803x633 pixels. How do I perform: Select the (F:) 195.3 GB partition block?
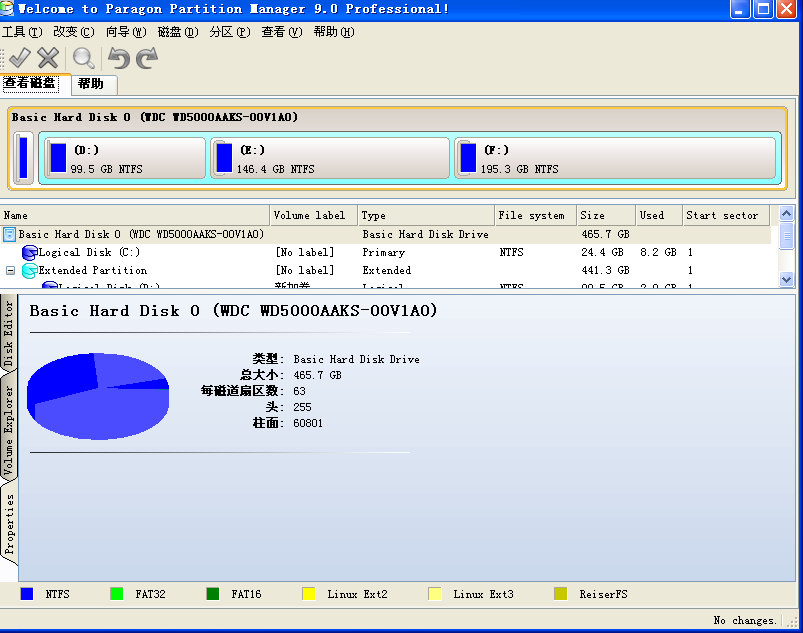pos(614,158)
